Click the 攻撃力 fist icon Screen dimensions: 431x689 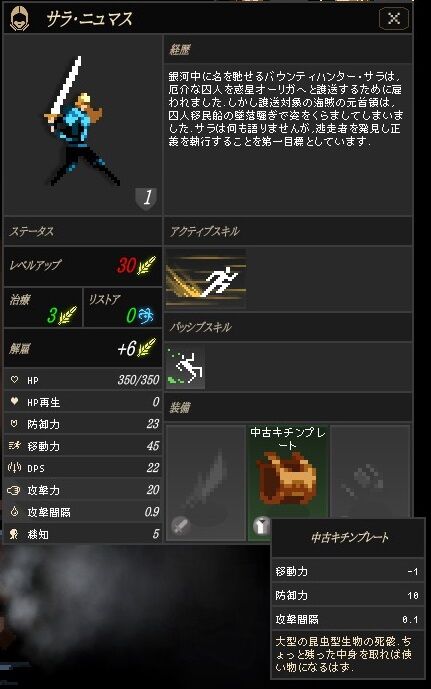[x=14, y=490]
